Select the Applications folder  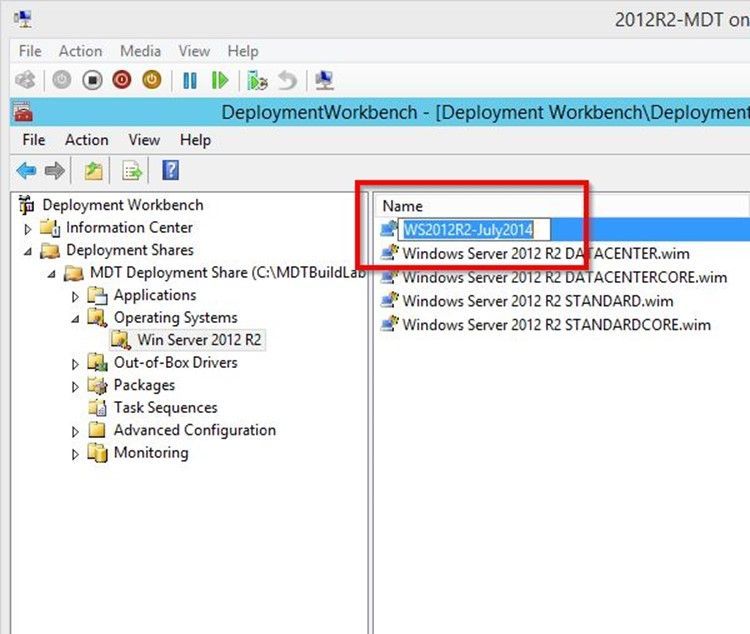pyautogui.click(x=154, y=295)
